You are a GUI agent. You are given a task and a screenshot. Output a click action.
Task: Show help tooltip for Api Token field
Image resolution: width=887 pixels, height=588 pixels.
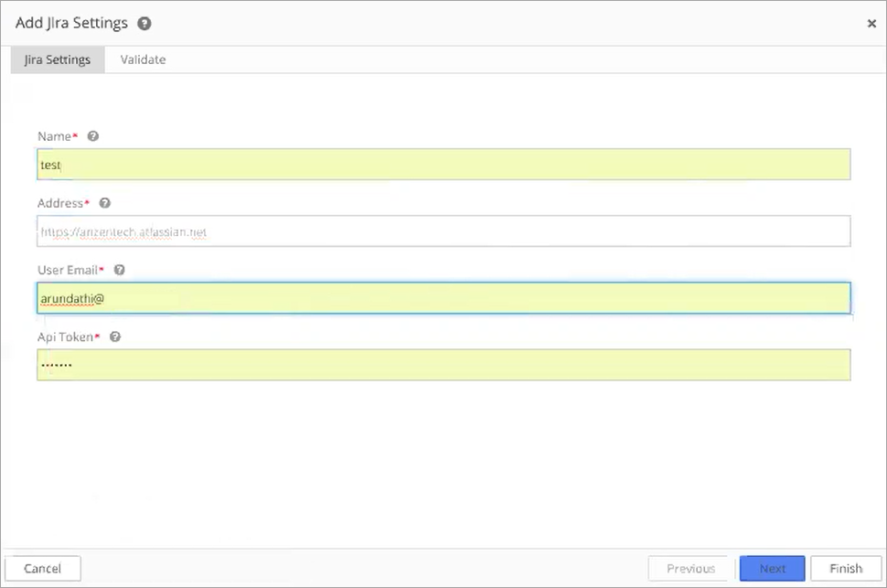point(115,337)
